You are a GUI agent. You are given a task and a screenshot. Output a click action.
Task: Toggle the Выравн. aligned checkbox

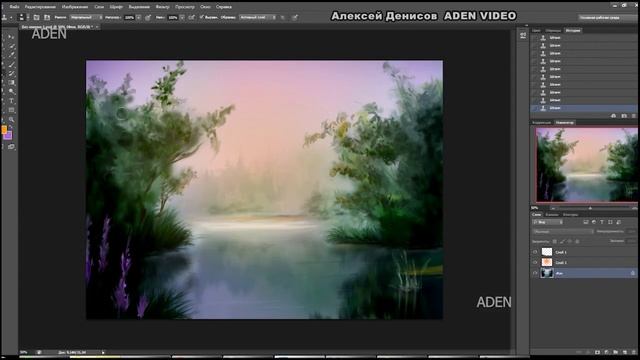202,17
